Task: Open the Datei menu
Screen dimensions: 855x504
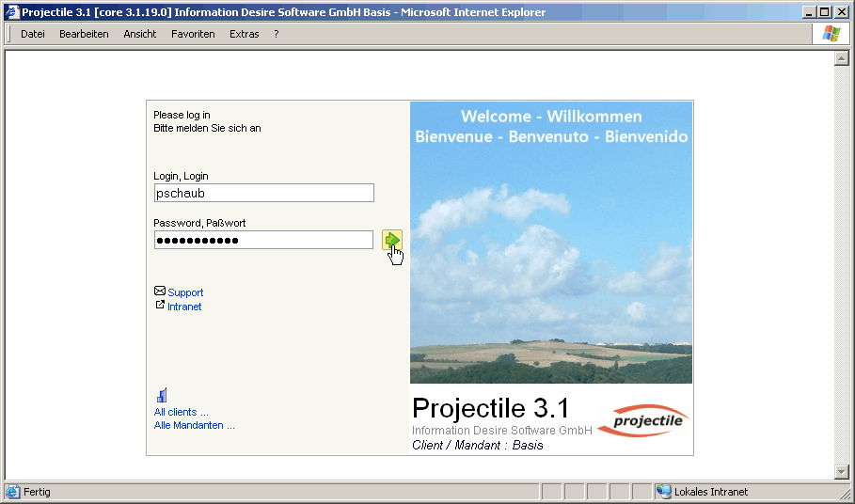Action: (x=33, y=34)
